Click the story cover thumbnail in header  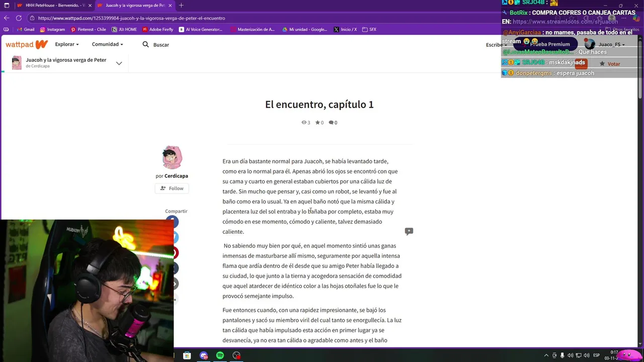pyautogui.click(x=17, y=63)
